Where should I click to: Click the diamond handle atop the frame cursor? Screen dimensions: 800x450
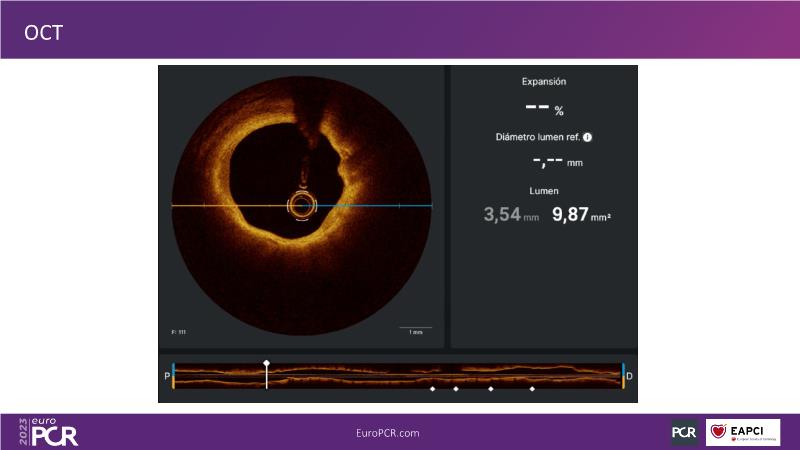pyautogui.click(x=266, y=361)
